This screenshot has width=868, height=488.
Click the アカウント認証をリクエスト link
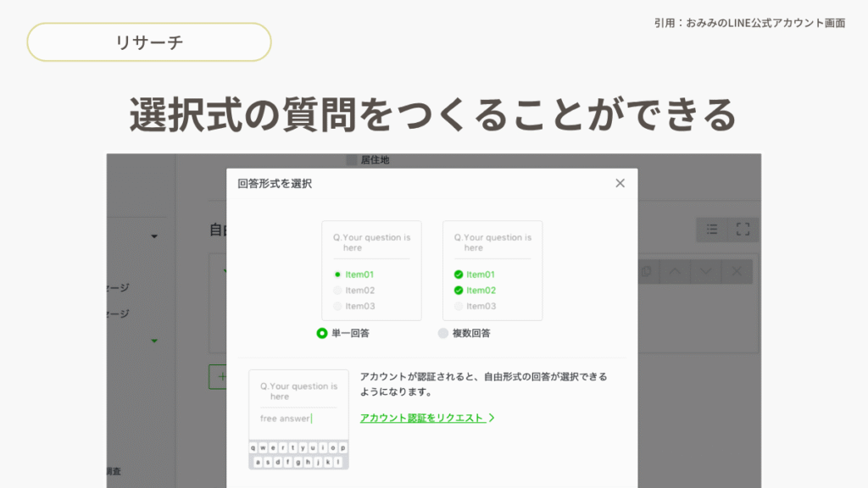click(x=422, y=418)
